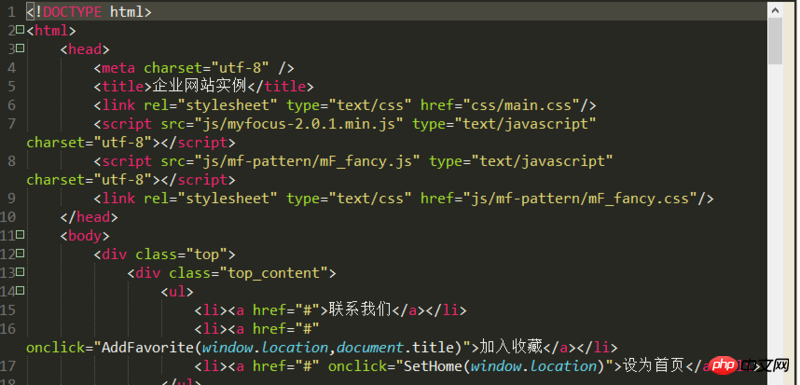Image resolution: width=800 pixels, height=385 pixels.
Task: Collapse the top_content div fold on line 13
Action: [x=20, y=272]
